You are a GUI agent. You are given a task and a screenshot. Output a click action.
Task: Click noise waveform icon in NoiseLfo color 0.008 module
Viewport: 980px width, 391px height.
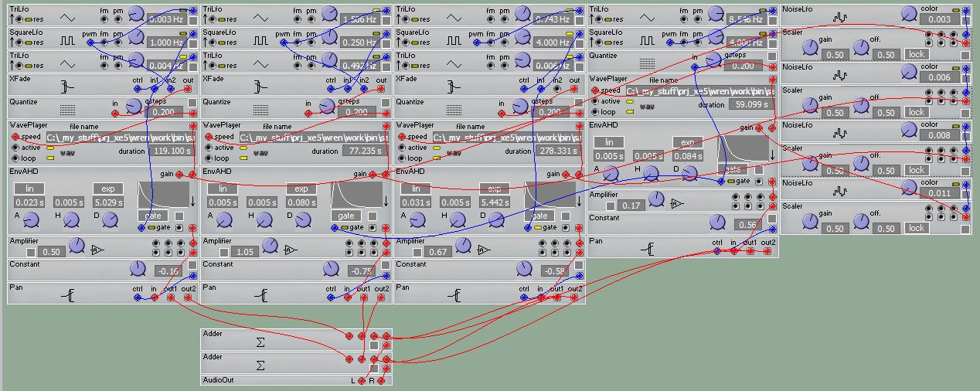[x=840, y=133]
